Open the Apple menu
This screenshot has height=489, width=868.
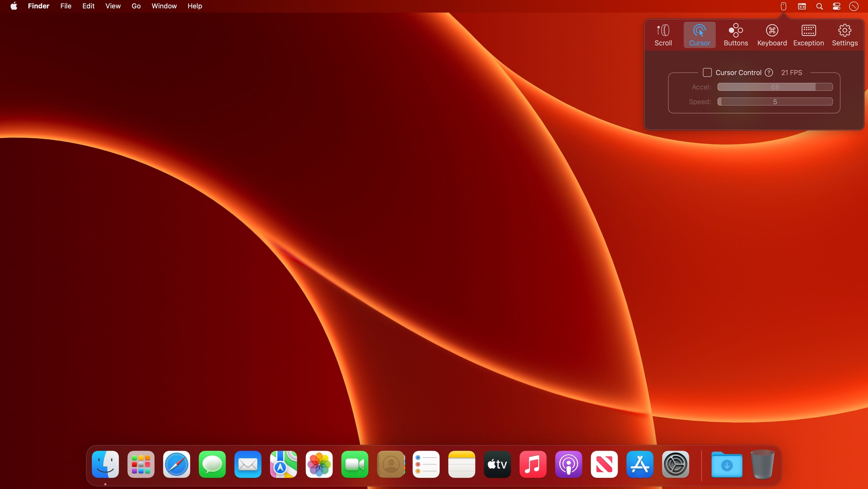[x=14, y=6]
